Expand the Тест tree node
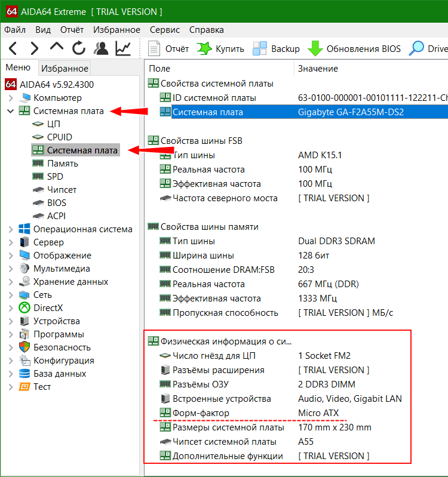448x477 pixels. tap(11, 387)
